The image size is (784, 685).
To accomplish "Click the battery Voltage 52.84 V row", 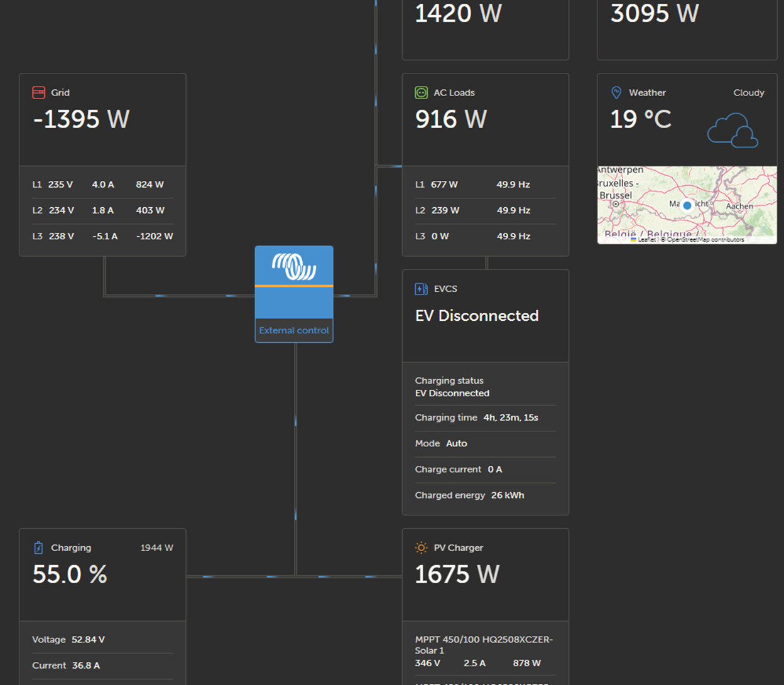I will point(102,640).
